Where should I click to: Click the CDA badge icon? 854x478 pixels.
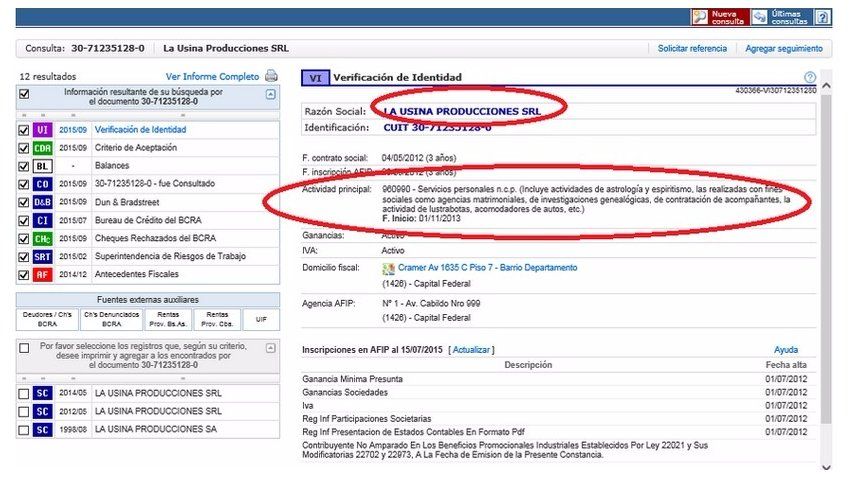[42, 148]
